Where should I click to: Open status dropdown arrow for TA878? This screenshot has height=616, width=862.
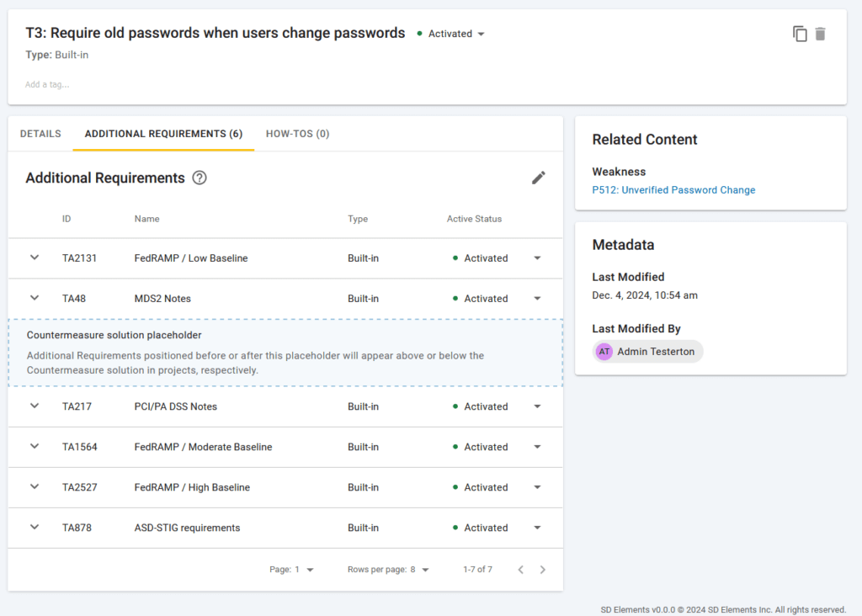pyautogui.click(x=538, y=528)
